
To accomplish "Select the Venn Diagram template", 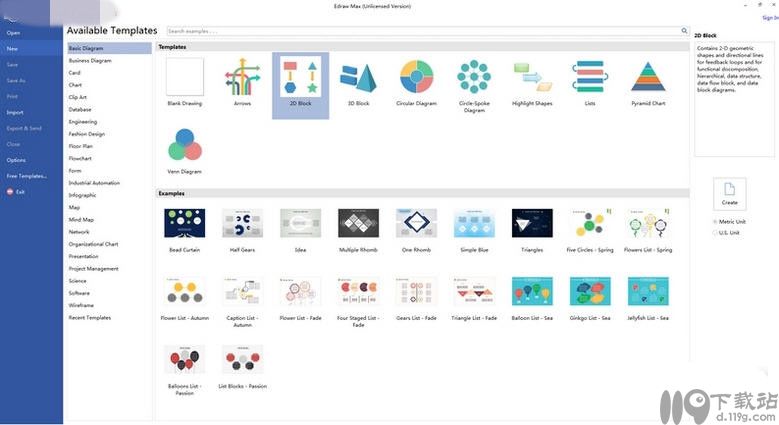I will (x=185, y=145).
